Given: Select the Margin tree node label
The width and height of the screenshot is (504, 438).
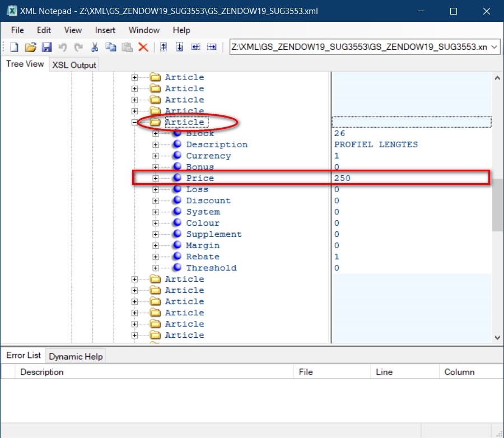Looking at the screenshot, I should 203,245.
